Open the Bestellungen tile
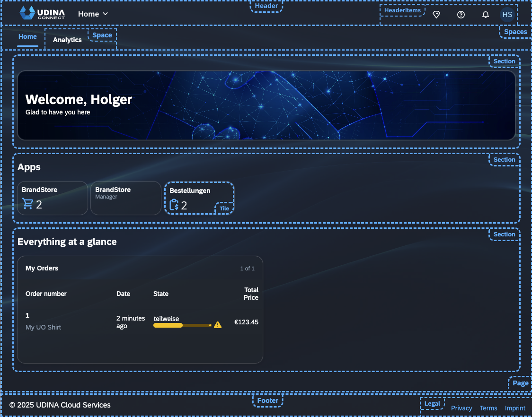Screen dimensions: 532x417 click(x=199, y=197)
